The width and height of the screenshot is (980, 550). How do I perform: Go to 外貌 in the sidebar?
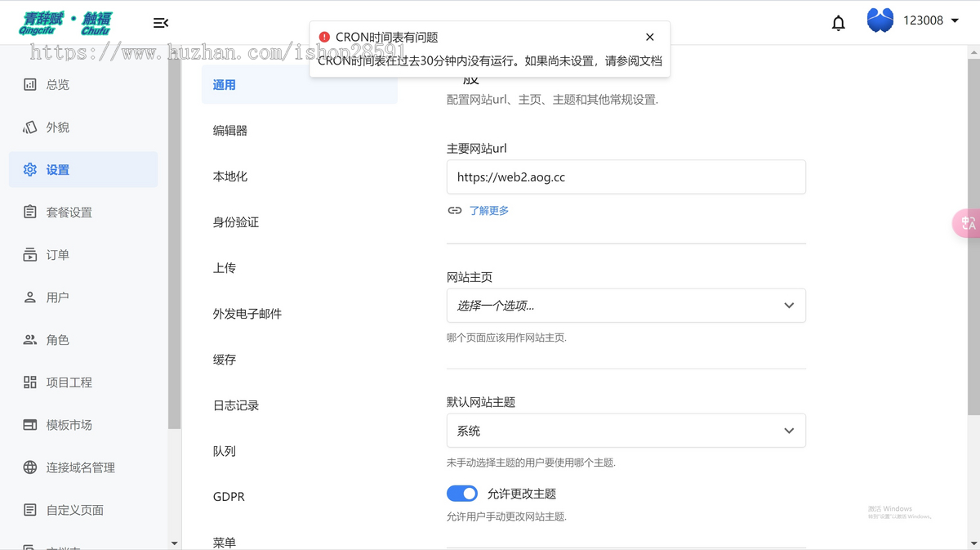pyautogui.click(x=83, y=127)
